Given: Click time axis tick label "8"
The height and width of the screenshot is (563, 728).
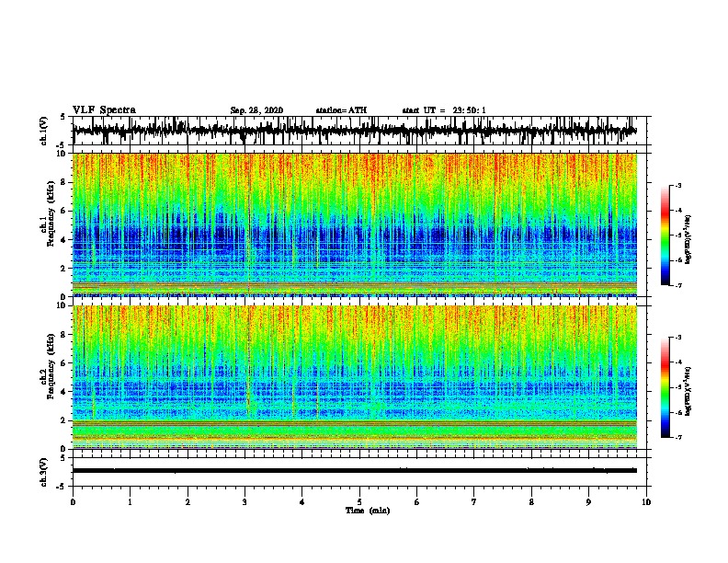Looking at the screenshot, I should [531, 502].
